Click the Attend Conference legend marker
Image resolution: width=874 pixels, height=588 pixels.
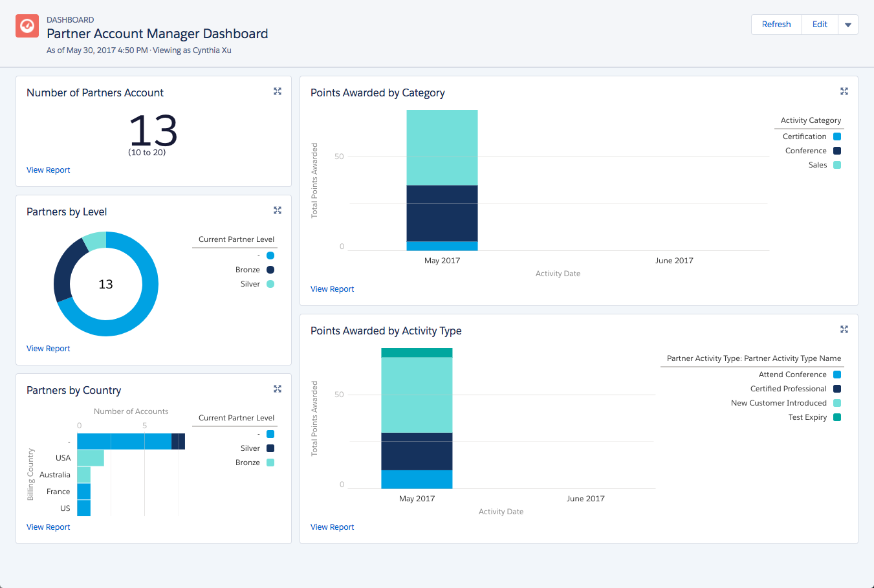coord(838,374)
